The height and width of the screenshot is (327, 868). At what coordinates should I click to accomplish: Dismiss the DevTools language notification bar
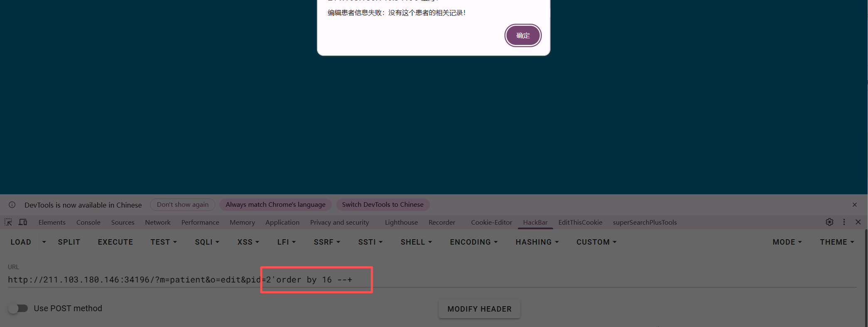(x=855, y=205)
